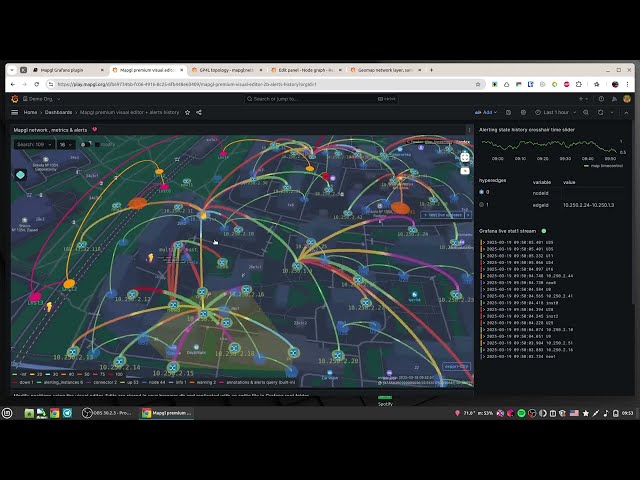Viewport: 640px width, 480px height.
Task: Select hyperedges radio option 0
Action: click(482, 192)
